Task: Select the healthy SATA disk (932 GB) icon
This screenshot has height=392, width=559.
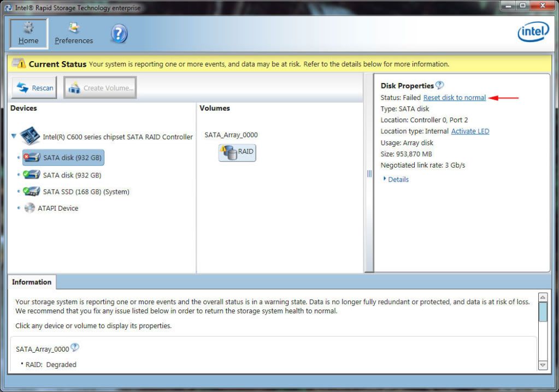Action: [x=31, y=175]
